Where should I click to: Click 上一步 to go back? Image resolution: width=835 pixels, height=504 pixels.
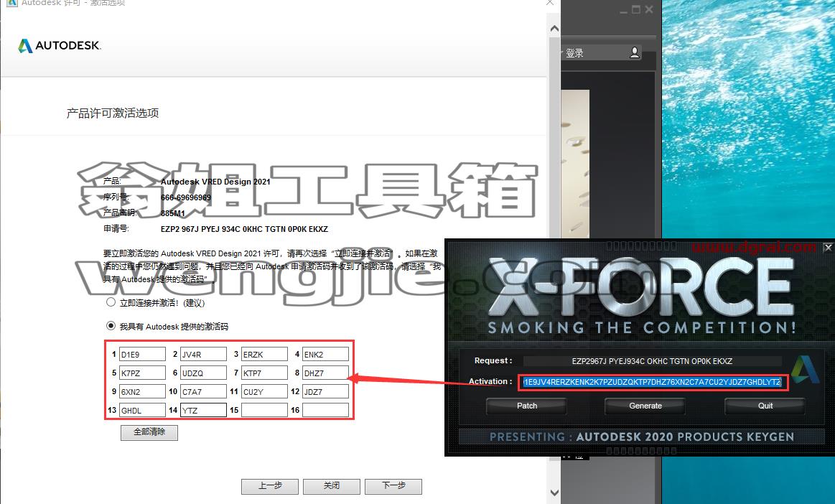click(270, 486)
